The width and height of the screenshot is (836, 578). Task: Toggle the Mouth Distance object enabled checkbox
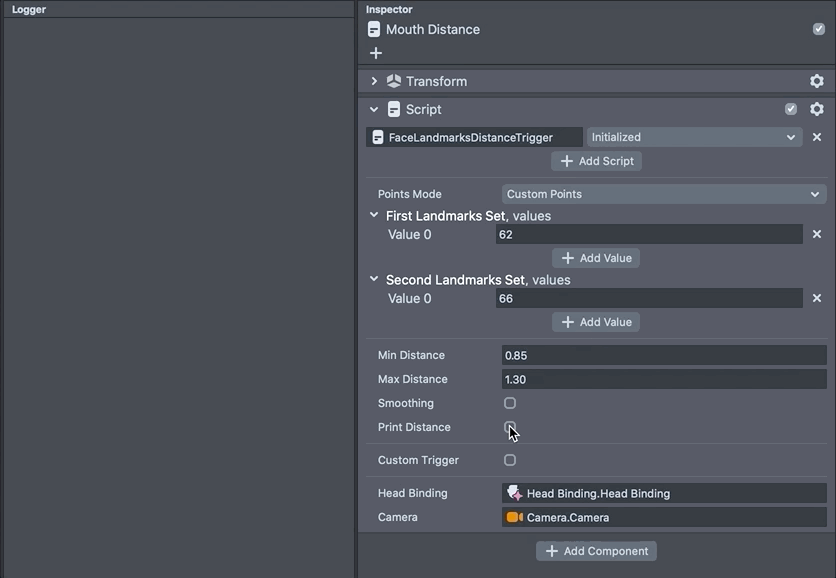point(819,29)
